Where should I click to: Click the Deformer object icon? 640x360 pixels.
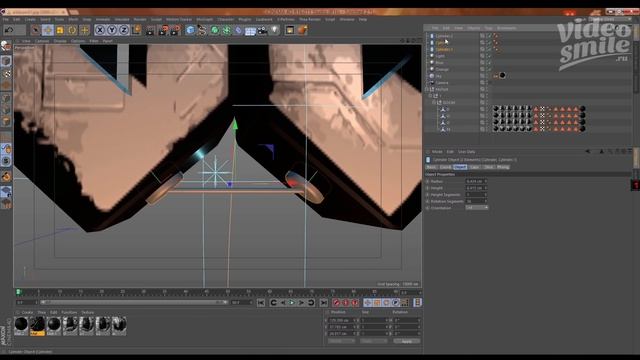click(x=238, y=30)
